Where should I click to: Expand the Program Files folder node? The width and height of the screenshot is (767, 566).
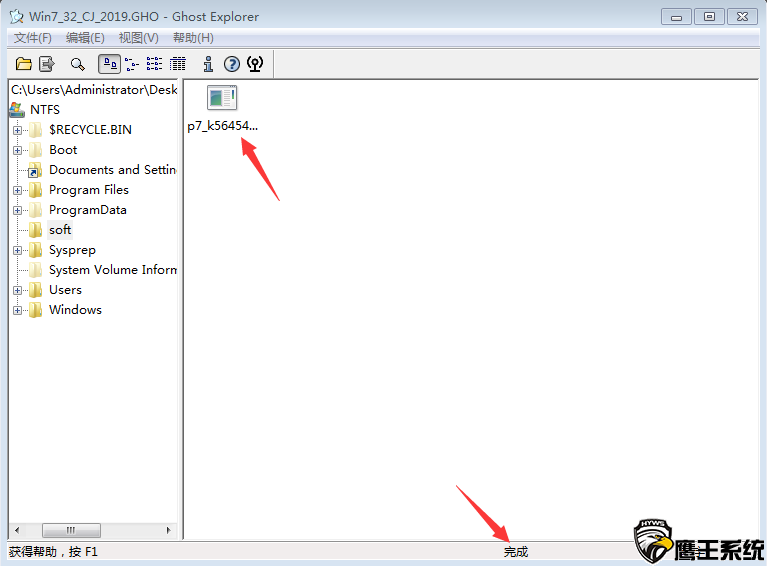(x=18, y=190)
